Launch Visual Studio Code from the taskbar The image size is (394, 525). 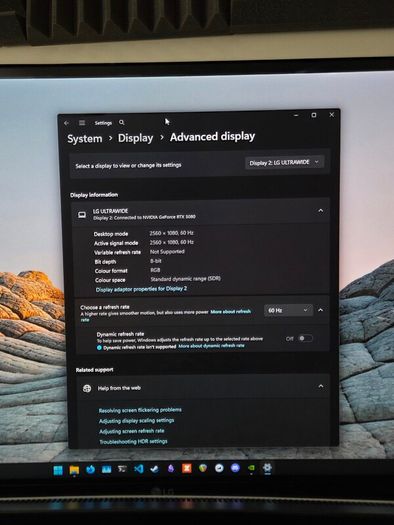tap(139, 469)
